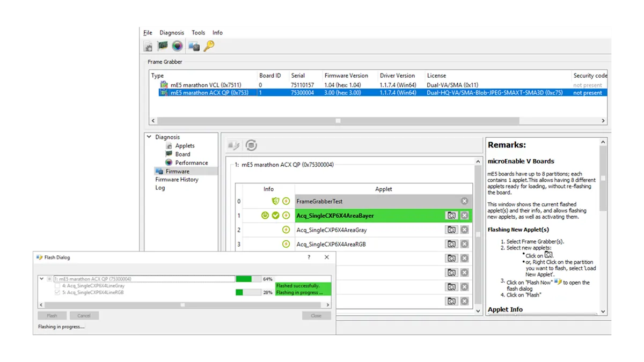Remove the Acq_SingleCXP6X4AreaRGB applet with X icon
The image size is (644, 362).
(465, 244)
